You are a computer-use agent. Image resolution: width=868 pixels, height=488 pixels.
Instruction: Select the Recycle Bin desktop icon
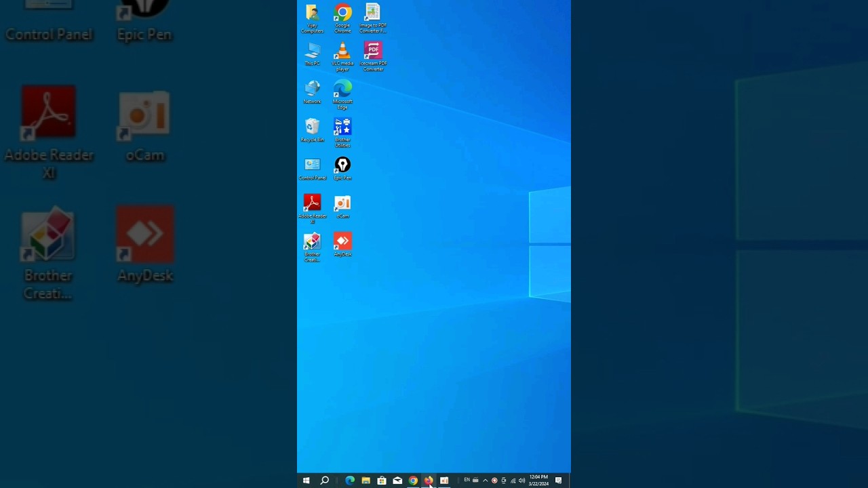click(x=312, y=130)
